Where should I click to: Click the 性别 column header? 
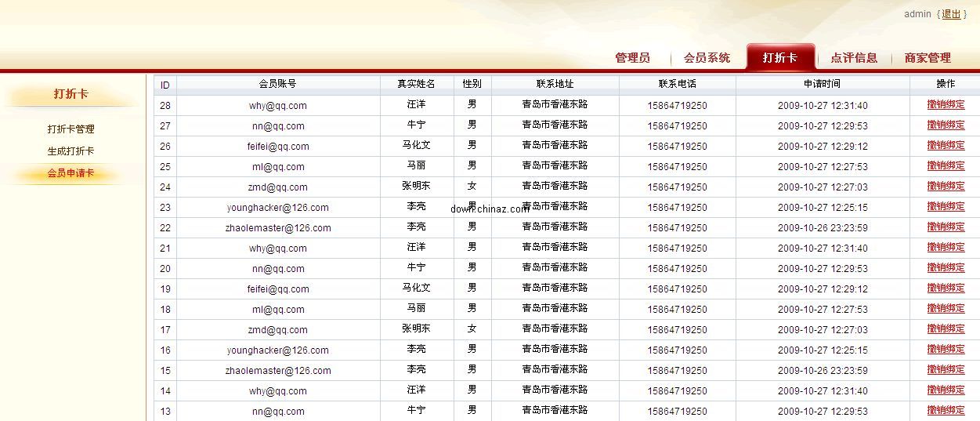click(x=472, y=84)
